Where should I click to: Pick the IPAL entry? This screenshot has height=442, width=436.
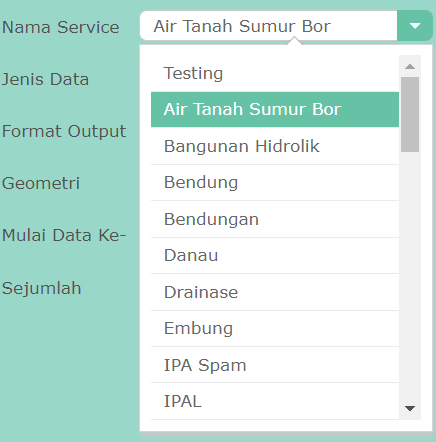click(x=275, y=401)
